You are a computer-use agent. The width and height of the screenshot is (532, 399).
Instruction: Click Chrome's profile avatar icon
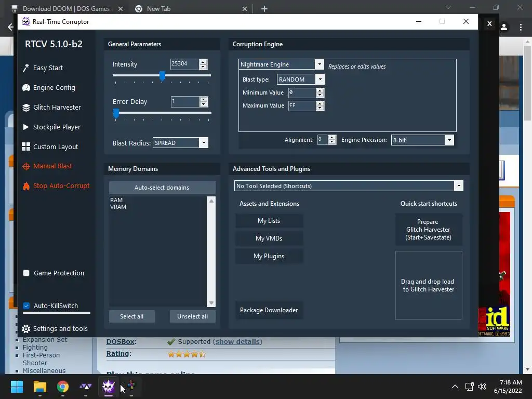click(x=504, y=27)
